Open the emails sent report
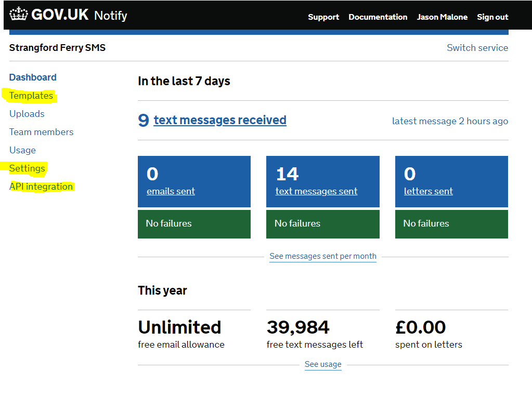Image resolution: width=532 pixels, height=397 pixels. (x=170, y=191)
